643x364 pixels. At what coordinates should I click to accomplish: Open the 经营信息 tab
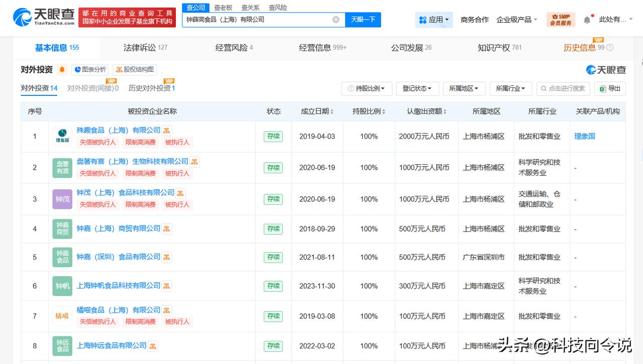click(323, 48)
